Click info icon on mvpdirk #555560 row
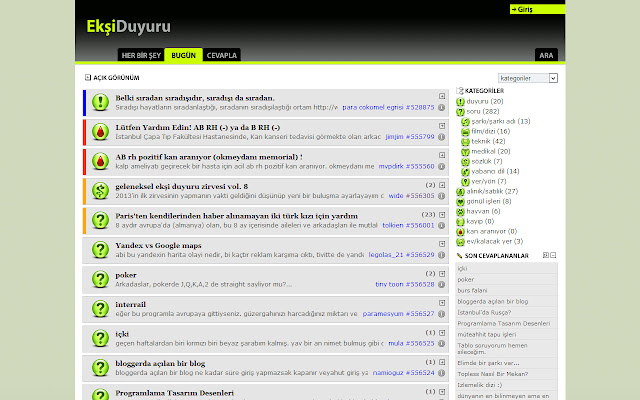The height and width of the screenshot is (400, 640). [442, 167]
